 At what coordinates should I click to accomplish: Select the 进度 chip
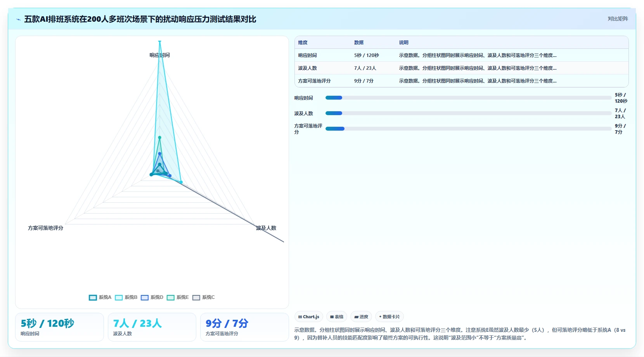361,317
